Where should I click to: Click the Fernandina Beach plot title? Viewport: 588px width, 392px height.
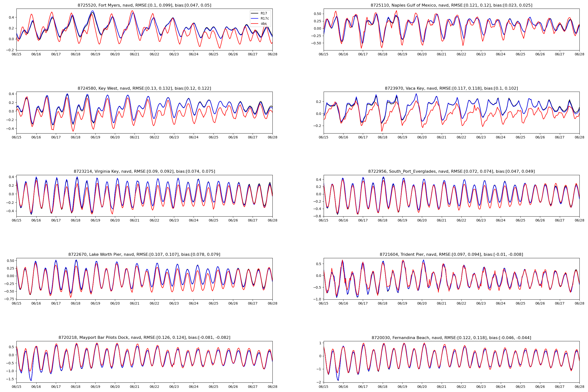click(x=451, y=338)
